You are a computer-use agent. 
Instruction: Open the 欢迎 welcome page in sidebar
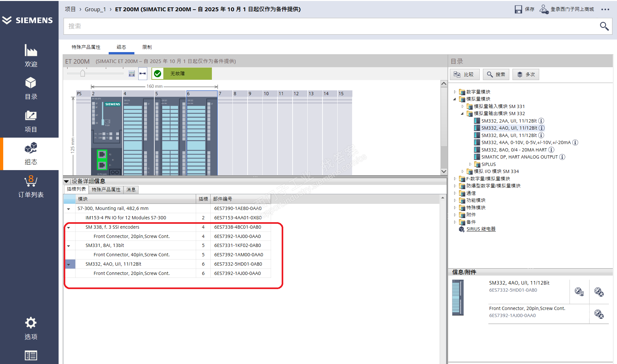(x=31, y=56)
